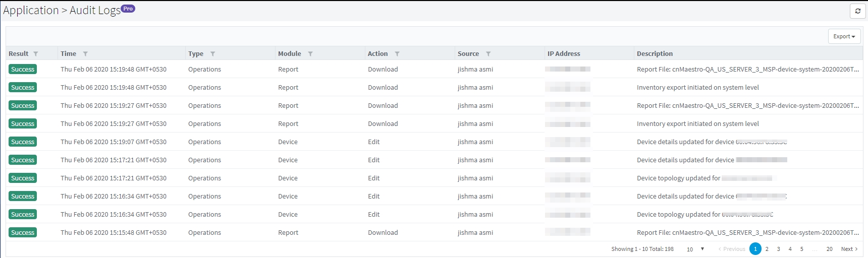Screen dimensions: 868x258
Task: Go to page 5
Action: 802,249
